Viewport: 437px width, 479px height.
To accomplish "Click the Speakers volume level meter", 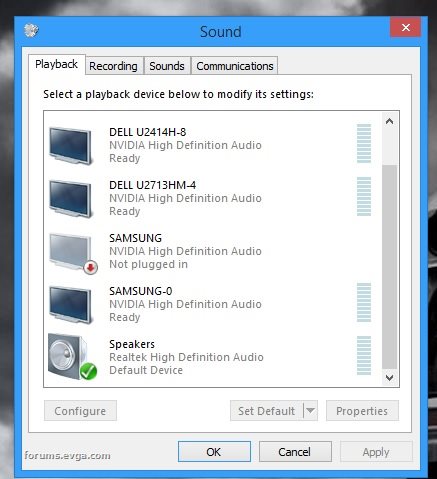I will 364,355.
